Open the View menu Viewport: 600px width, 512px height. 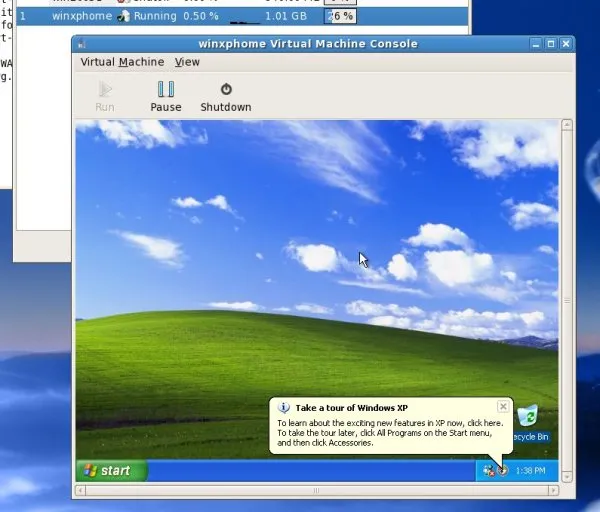tap(187, 62)
